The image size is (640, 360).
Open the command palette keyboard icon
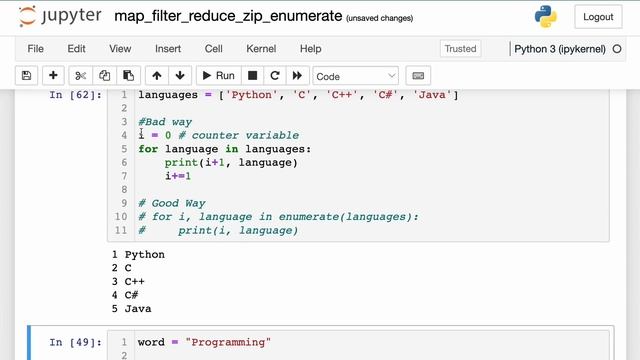tap(418, 76)
